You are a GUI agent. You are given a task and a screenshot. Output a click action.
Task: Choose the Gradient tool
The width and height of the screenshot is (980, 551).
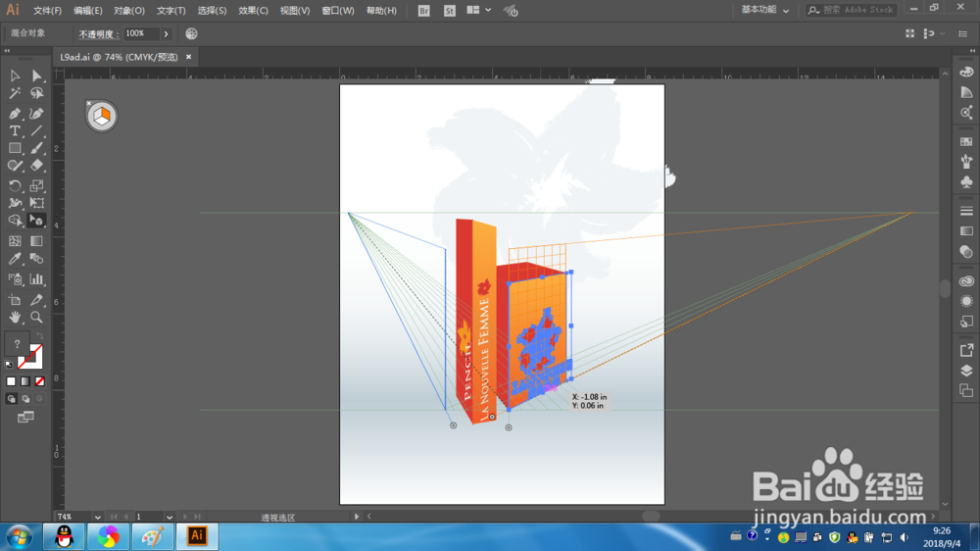click(37, 241)
